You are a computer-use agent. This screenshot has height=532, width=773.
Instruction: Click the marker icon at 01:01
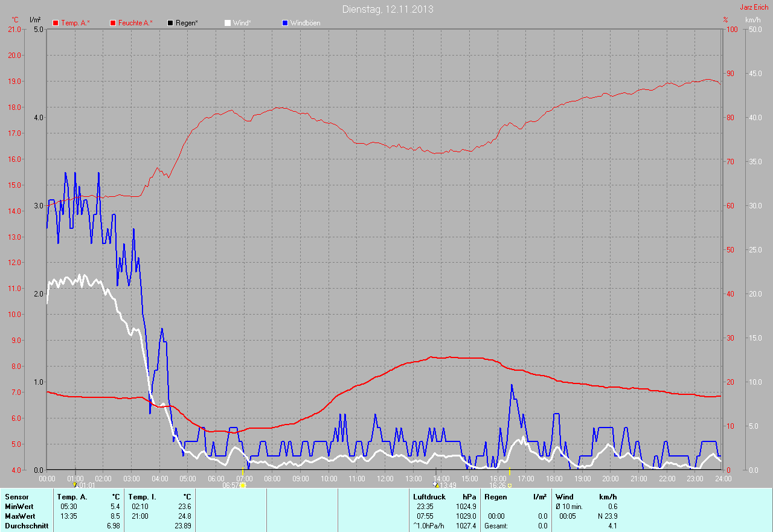[x=74, y=485]
